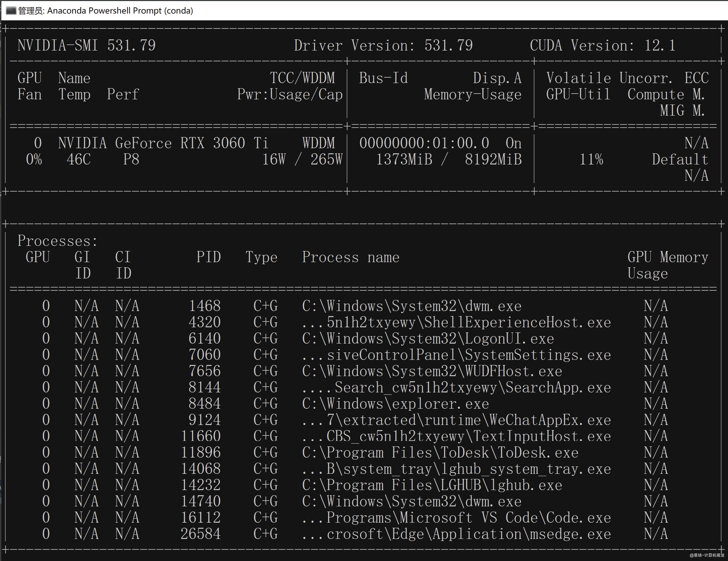Screen dimensions: 728x561
Task: Click the PID 1468 dwm.exe row
Action: click(411, 306)
